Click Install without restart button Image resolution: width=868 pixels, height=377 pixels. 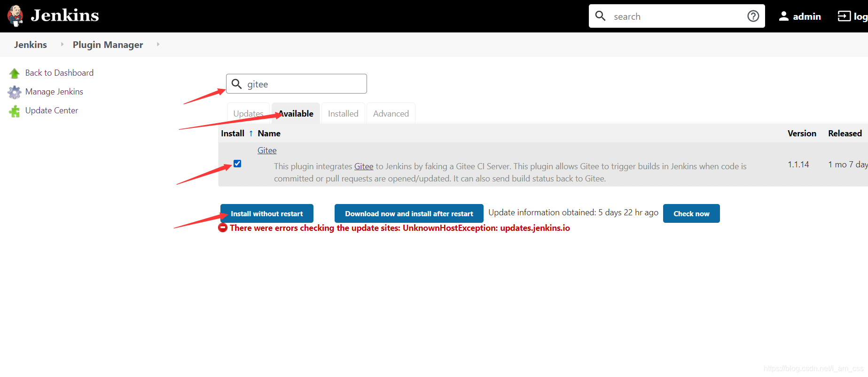[267, 213]
